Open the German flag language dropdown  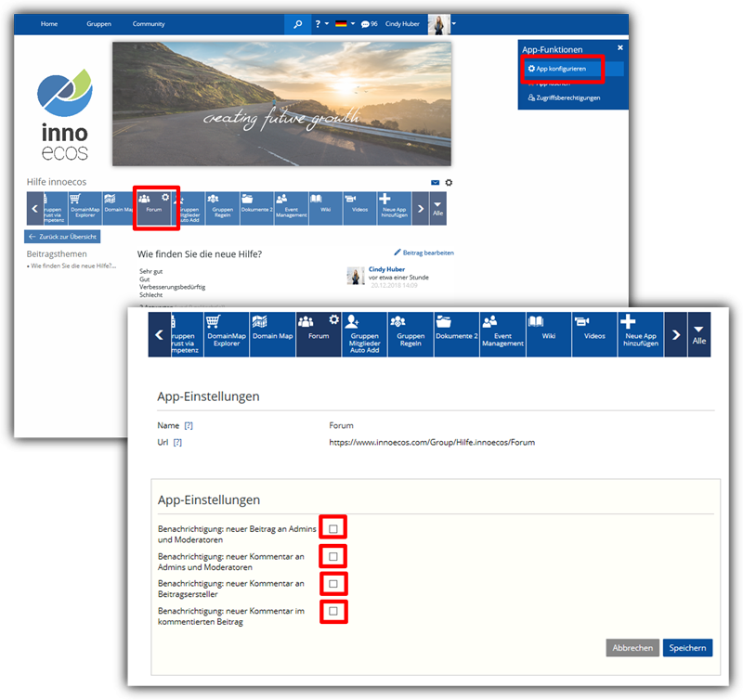click(345, 24)
